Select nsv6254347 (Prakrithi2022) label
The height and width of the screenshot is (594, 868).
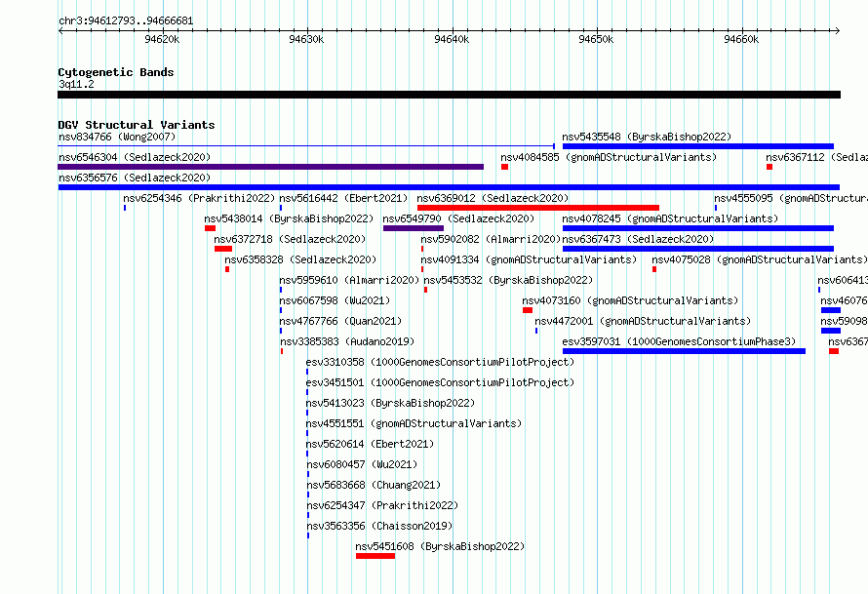(x=382, y=505)
